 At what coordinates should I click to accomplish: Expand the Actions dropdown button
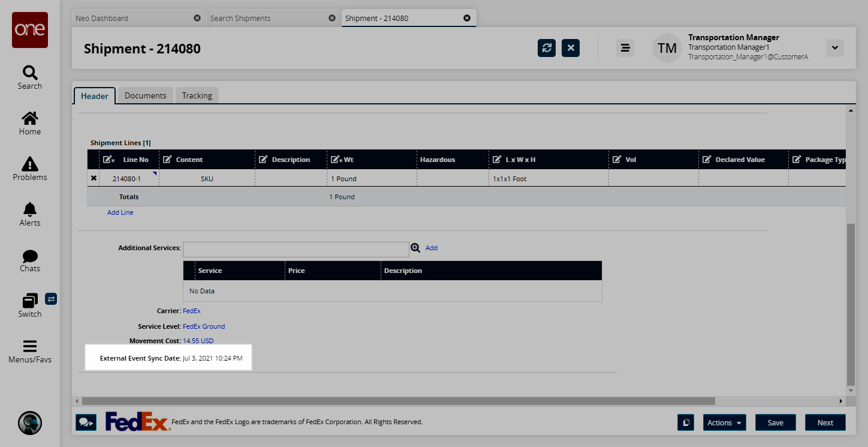(x=724, y=422)
